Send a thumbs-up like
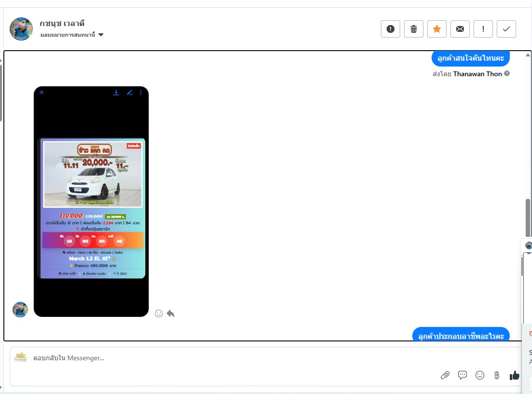The image size is (532, 394). pos(514,375)
